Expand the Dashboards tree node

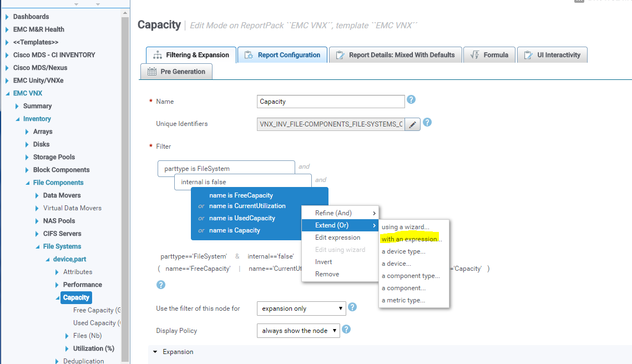(x=7, y=17)
